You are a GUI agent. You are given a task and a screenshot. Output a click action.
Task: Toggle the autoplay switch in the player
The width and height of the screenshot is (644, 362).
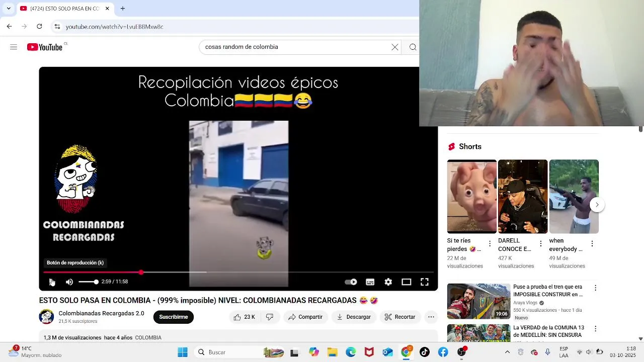click(351, 282)
